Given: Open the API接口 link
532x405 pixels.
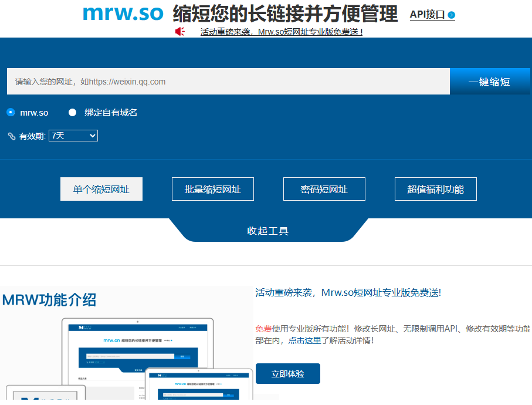Looking at the screenshot, I should (427, 15).
